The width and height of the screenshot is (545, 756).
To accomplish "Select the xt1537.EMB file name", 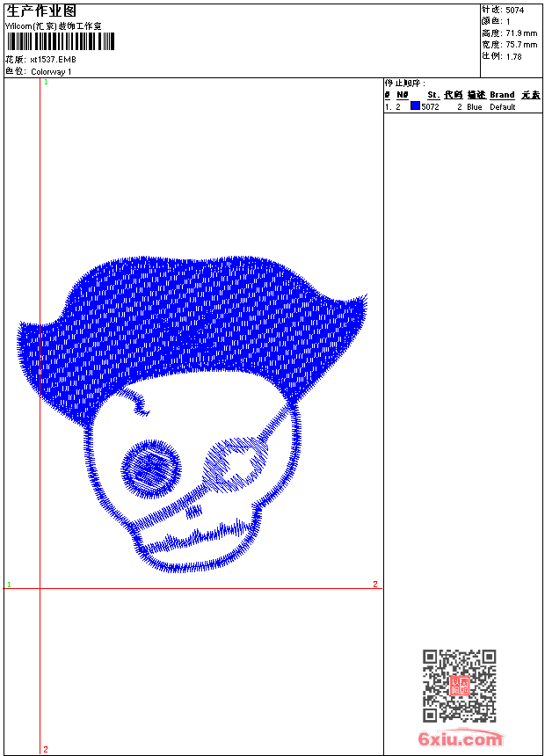I will pyautogui.click(x=53, y=60).
